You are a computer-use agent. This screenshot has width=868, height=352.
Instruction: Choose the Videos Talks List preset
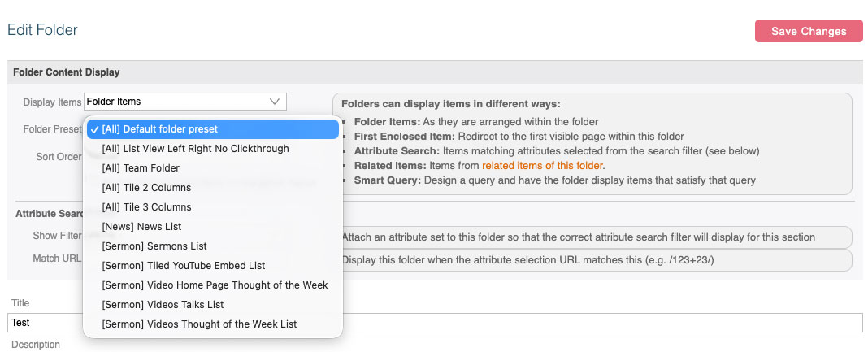tap(163, 305)
